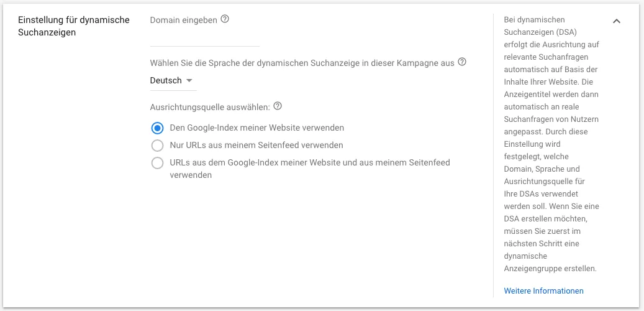Open the Weitere Informationen link
The image size is (644, 311).
(543, 291)
